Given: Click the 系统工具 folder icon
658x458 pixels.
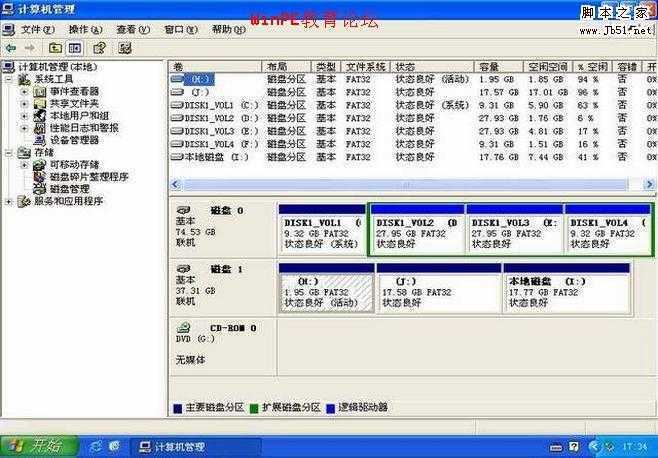Looking at the screenshot, I should [24, 79].
